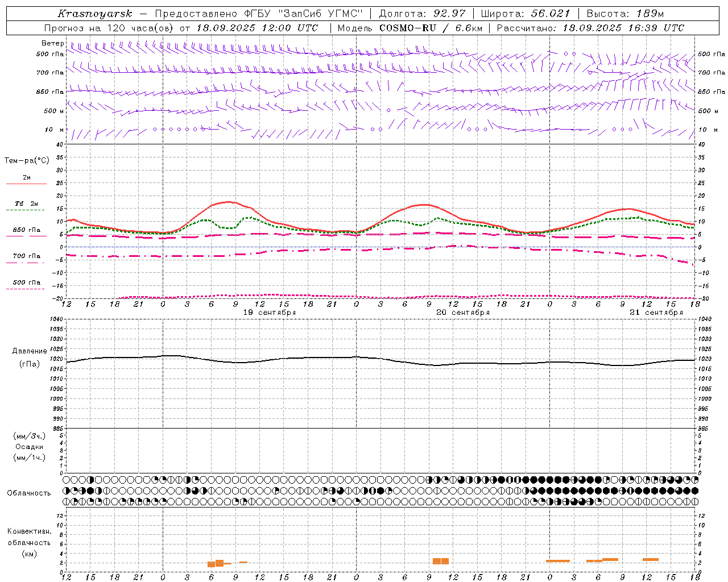This screenshot has width=728, height=582.
Task: Click the '(мм/1ч.)' precipitation unit label
Action: [30, 458]
